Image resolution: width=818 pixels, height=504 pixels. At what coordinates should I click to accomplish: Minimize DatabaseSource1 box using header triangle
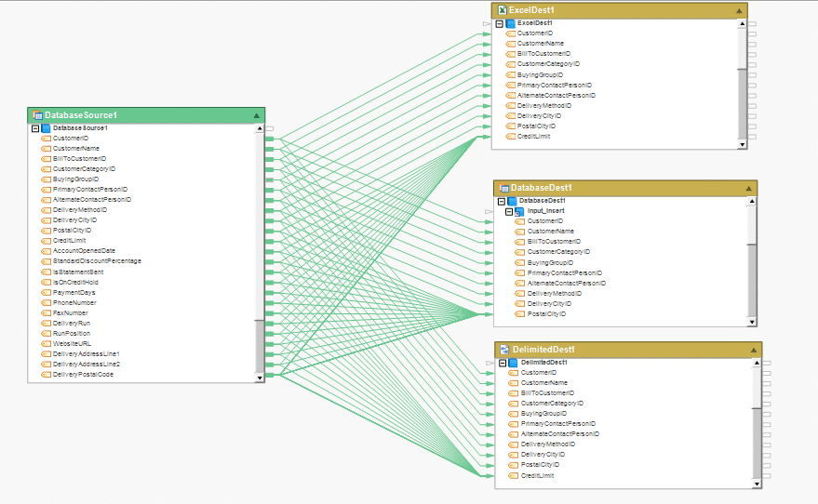(256, 115)
